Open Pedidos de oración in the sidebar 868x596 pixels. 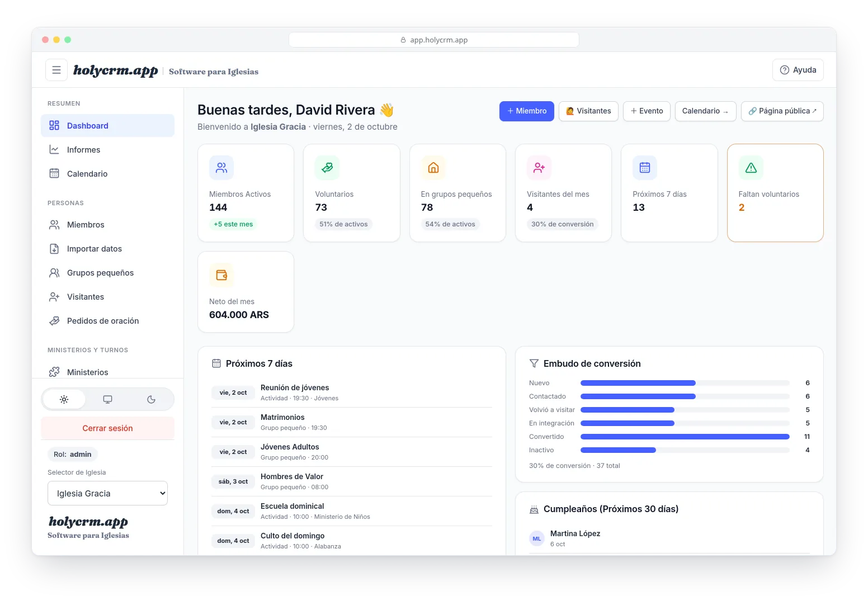[108, 321]
